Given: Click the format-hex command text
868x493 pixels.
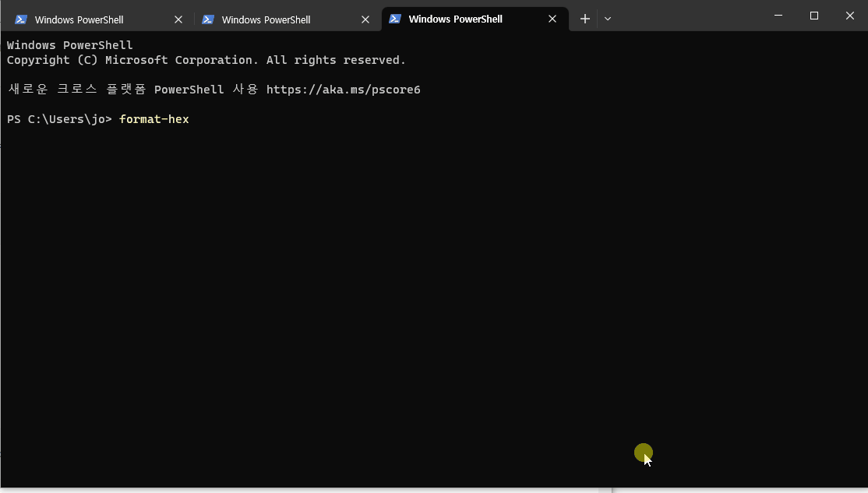Looking at the screenshot, I should coord(154,119).
